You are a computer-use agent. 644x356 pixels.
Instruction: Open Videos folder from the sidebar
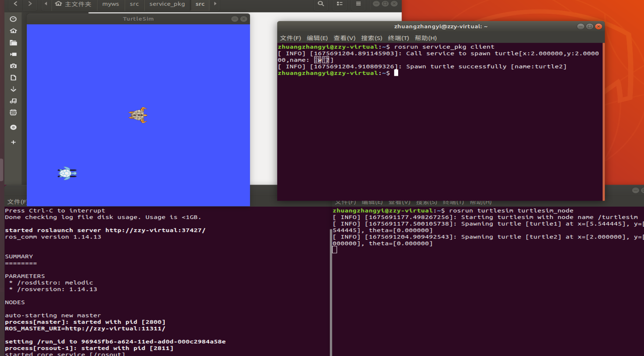pyautogui.click(x=13, y=54)
